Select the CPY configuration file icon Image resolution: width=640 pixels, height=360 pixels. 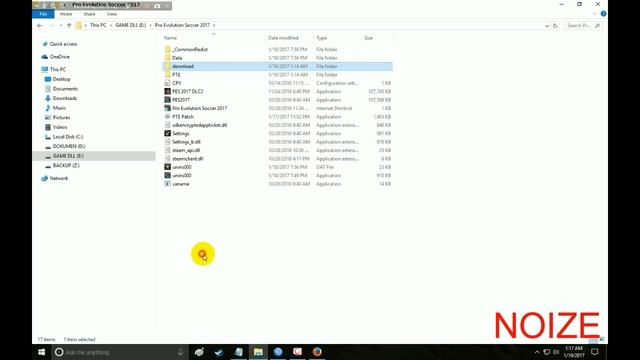pos(167,83)
